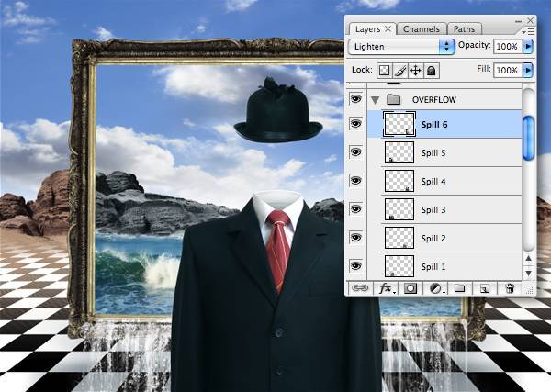Create a new group folder icon
551x392 pixels.
click(x=460, y=288)
